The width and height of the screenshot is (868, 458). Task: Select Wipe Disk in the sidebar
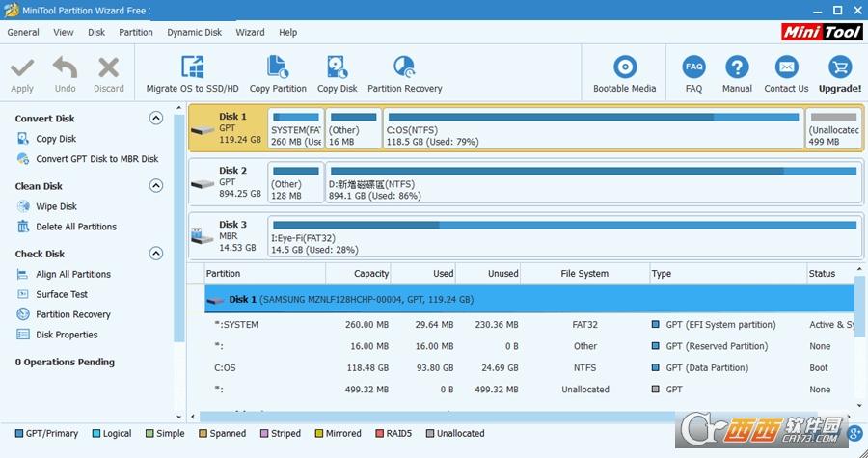tap(56, 206)
